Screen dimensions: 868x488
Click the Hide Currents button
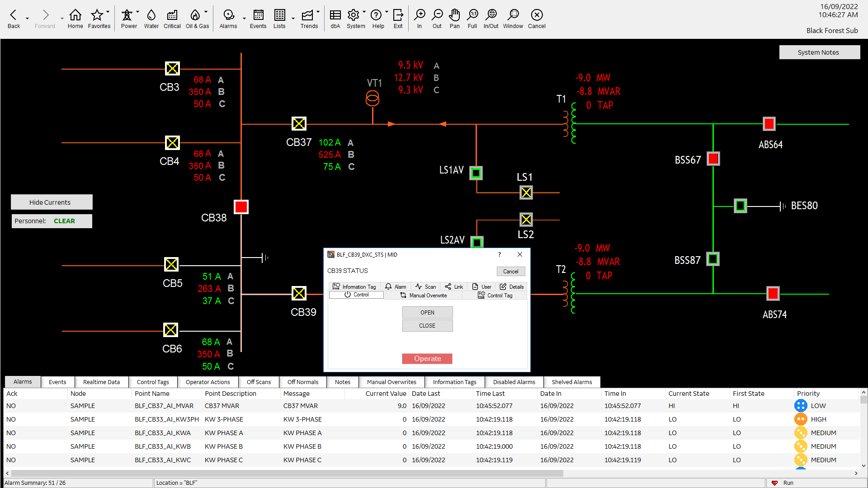52,202
